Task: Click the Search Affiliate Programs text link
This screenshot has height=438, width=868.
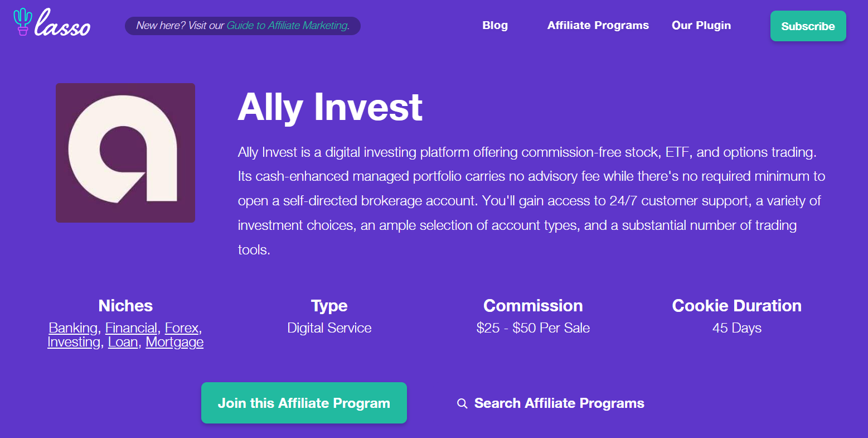Action: [x=559, y=403]
